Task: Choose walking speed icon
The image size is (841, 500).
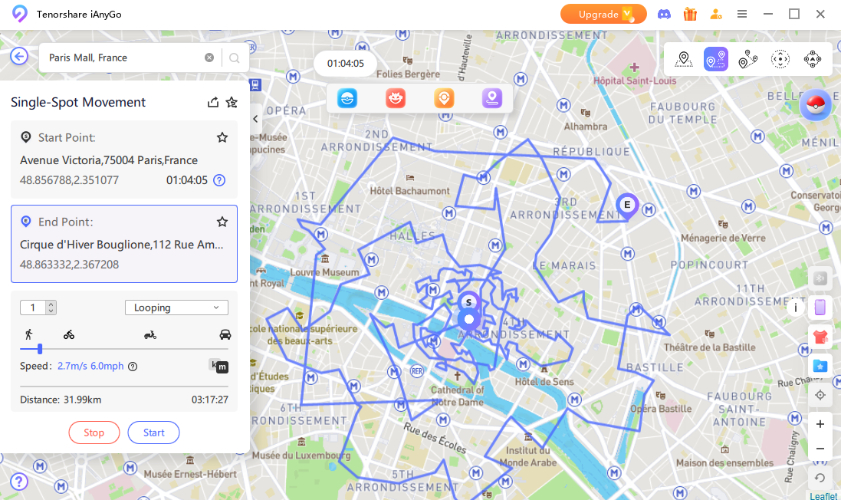Action: tap(29, 335)
